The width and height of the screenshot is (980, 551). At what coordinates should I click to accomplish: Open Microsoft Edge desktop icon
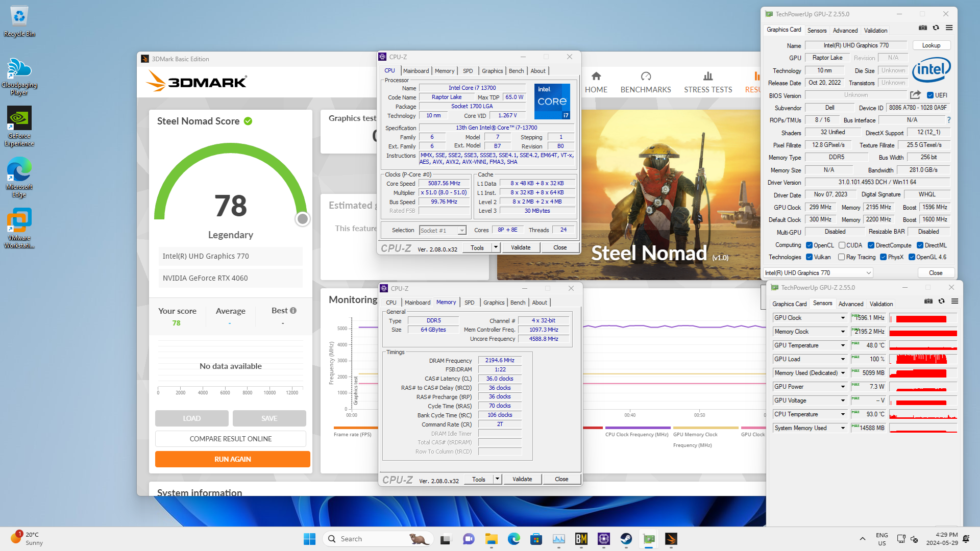[19, 178]
